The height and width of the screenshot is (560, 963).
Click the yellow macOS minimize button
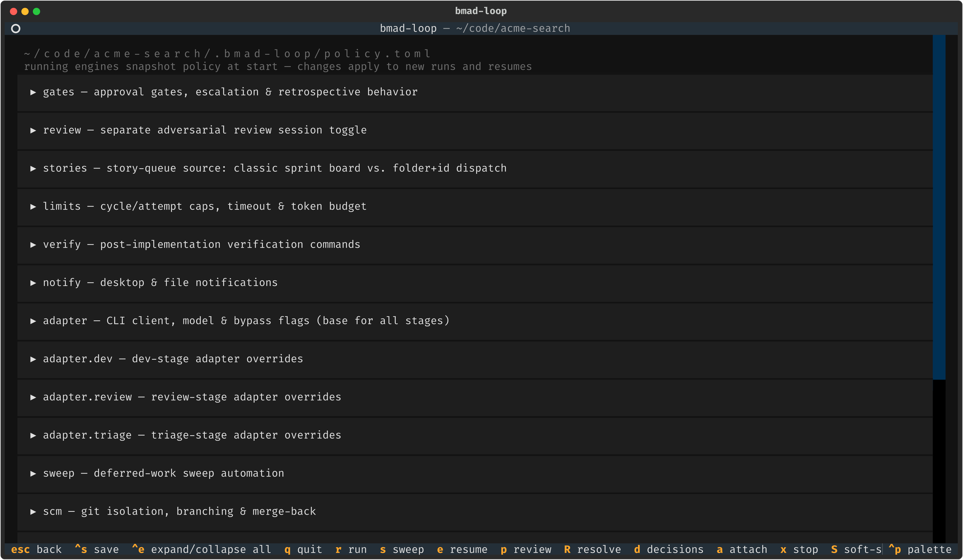pyautogui.click(x=25, y=11)
